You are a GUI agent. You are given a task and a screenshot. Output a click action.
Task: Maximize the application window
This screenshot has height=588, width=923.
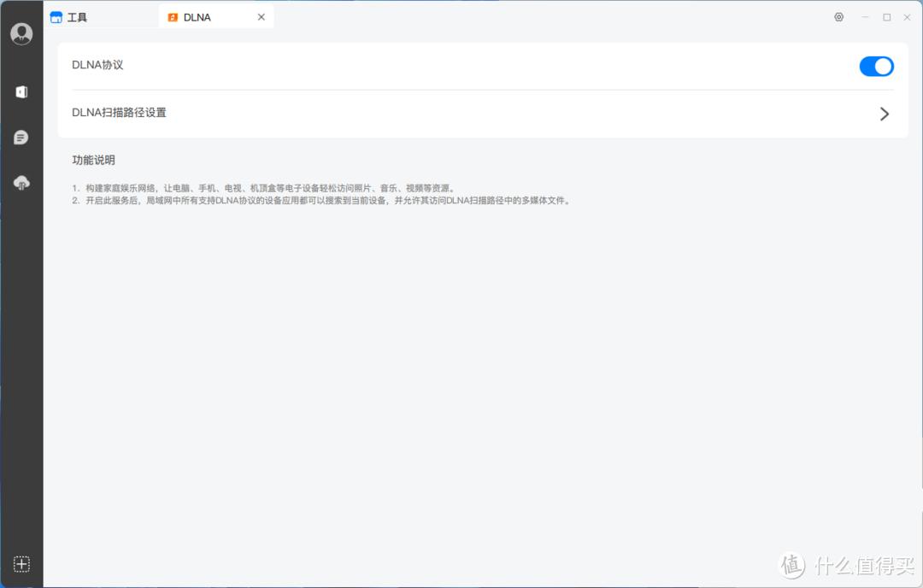886,17
